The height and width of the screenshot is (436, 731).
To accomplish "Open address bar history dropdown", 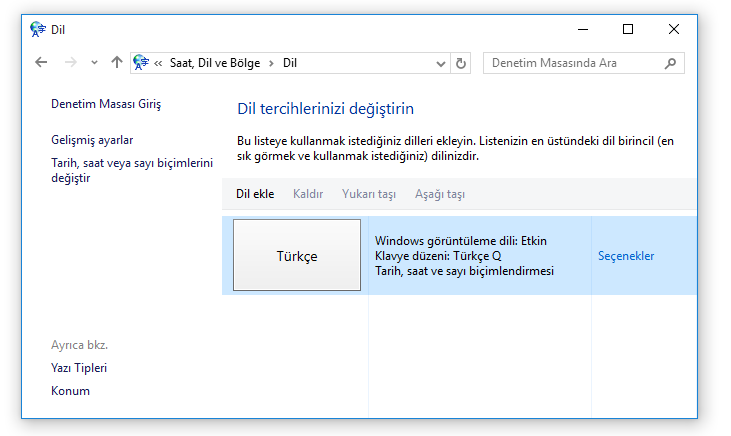I will (x=440, y=63).
